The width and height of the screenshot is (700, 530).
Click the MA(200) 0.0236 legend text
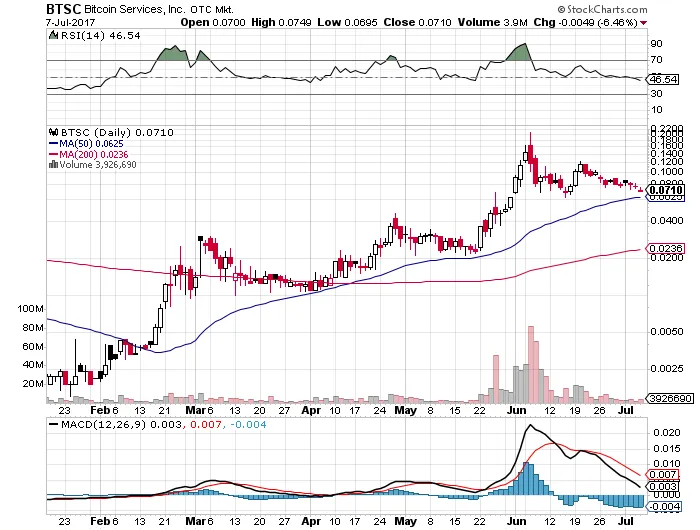point(94,154)
